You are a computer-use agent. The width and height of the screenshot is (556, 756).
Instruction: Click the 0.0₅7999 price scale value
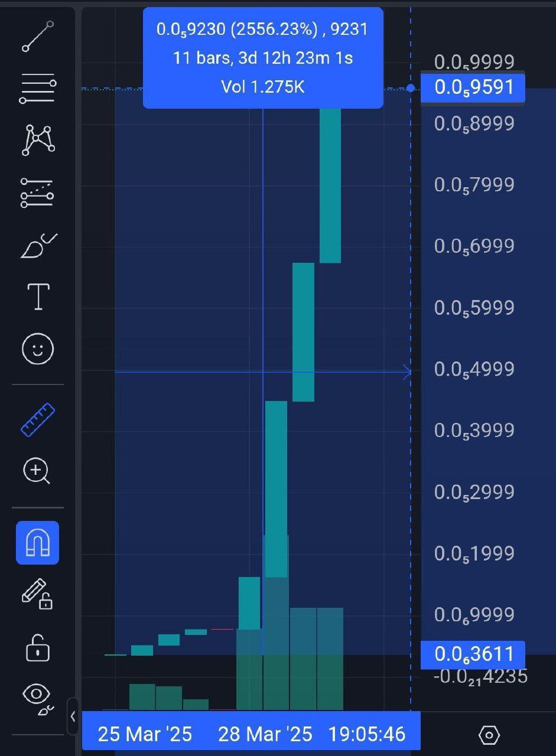[x=474, y=185]
